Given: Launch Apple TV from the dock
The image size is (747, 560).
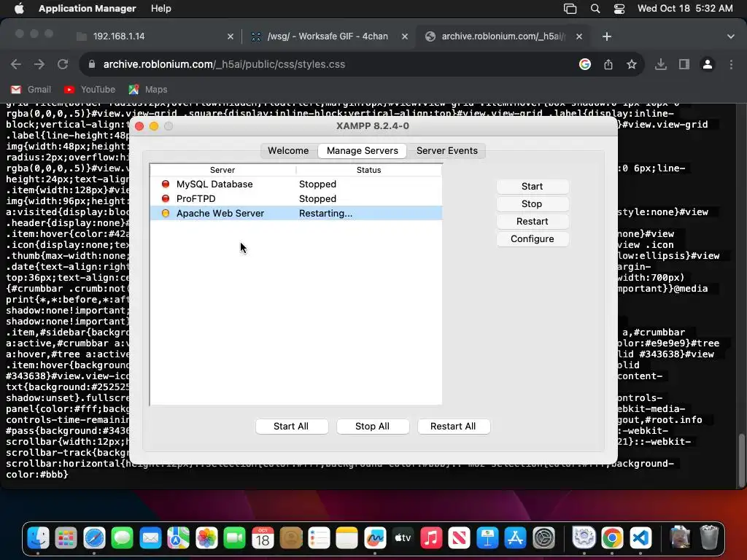Looking at the screenshot, I should (x=403, y=538).
